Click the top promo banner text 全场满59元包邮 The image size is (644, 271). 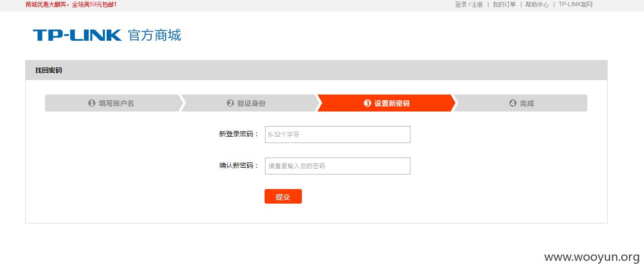[x=94, y=4]
